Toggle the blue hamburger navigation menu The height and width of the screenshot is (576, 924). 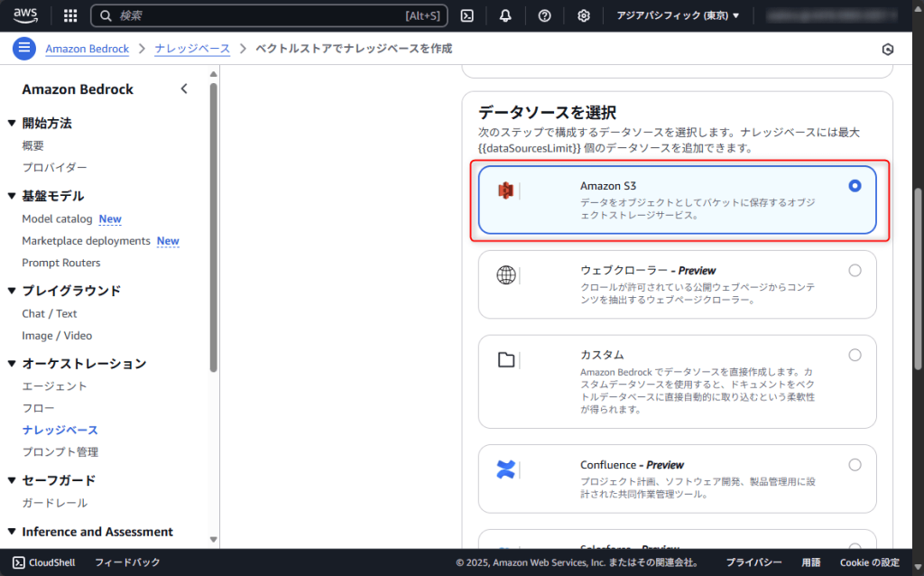(x=24, y=49)
